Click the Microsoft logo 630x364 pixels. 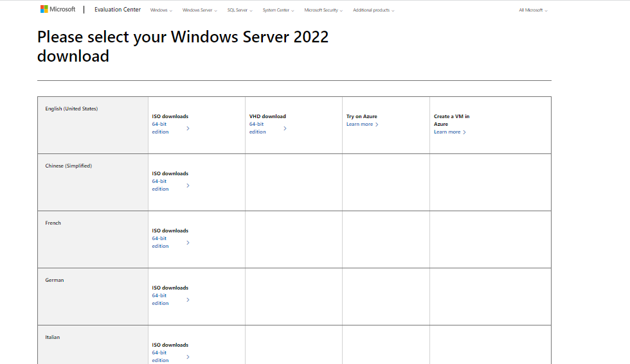click(57, 9)
